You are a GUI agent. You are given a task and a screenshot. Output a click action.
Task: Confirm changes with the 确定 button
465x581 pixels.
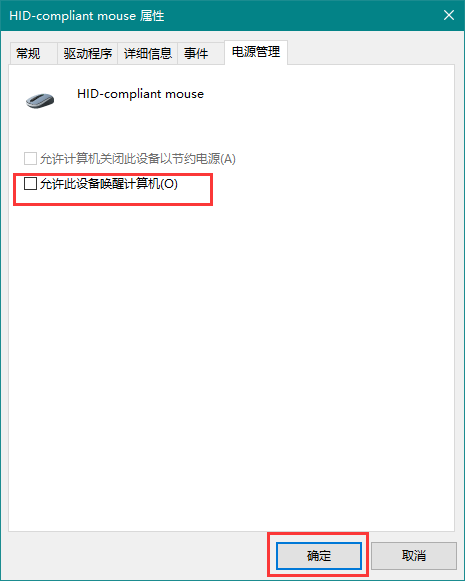click(319, 555)
